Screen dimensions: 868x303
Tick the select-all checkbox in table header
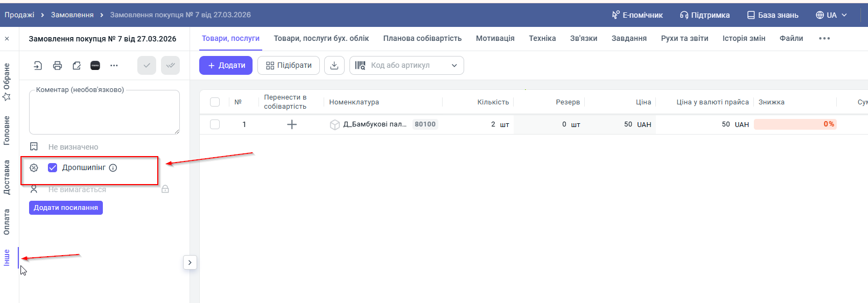pos(215,102)
